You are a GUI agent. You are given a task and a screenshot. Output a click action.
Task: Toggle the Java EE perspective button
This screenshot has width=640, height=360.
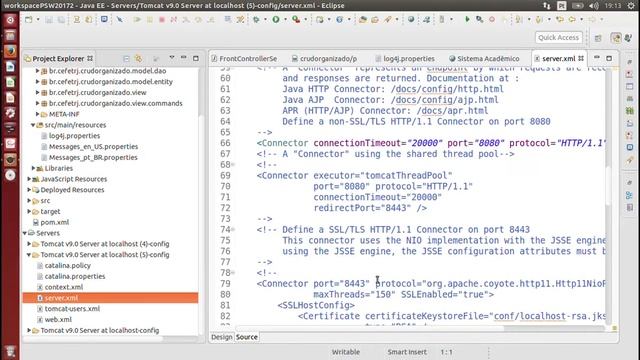616,38
